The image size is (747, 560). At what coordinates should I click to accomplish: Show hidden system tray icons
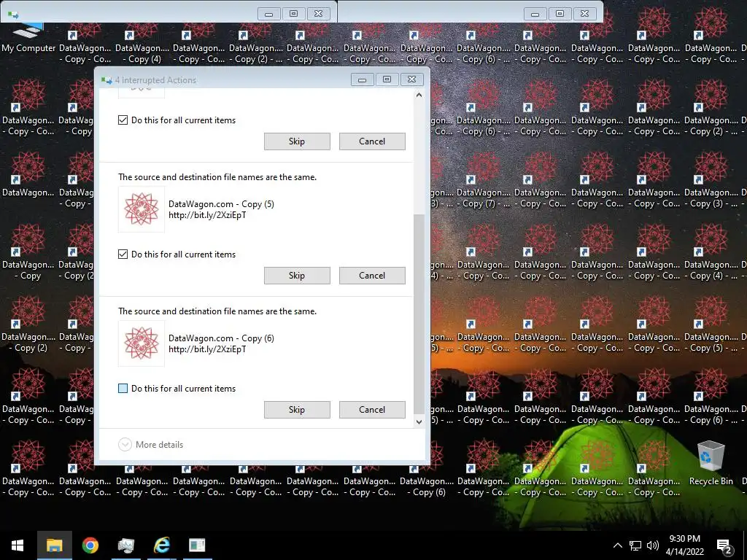coord(617,545)
